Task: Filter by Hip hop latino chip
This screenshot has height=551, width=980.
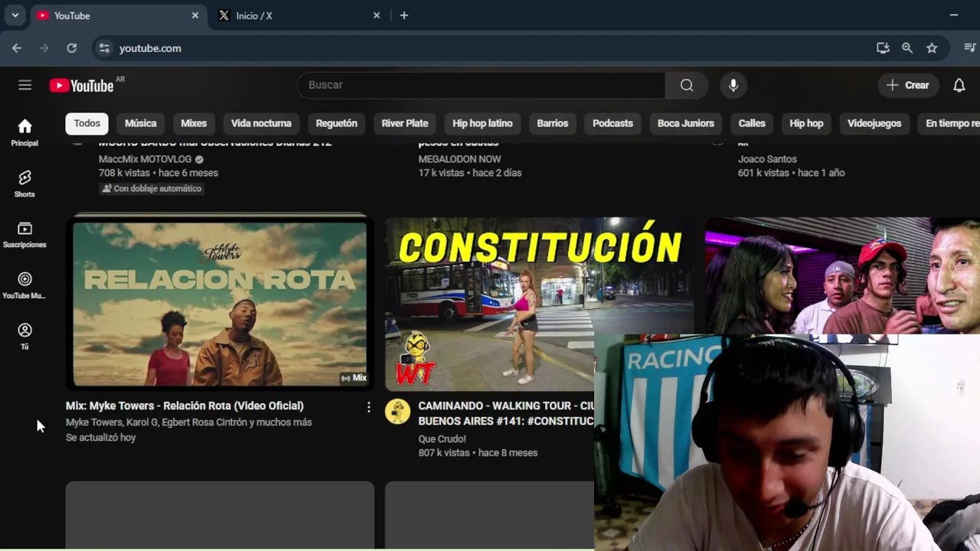Action: [x=482, y=123]
